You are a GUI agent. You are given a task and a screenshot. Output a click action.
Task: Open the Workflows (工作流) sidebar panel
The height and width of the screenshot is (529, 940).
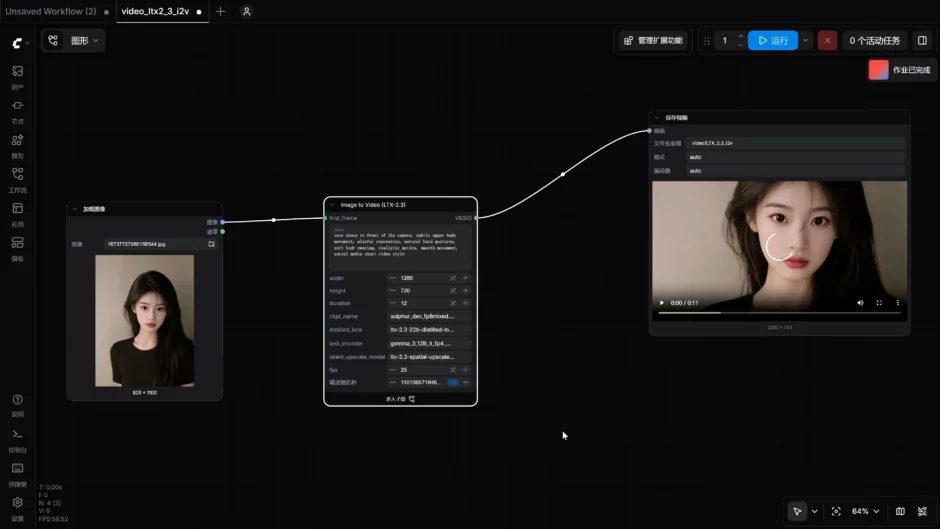pos(17,180)
